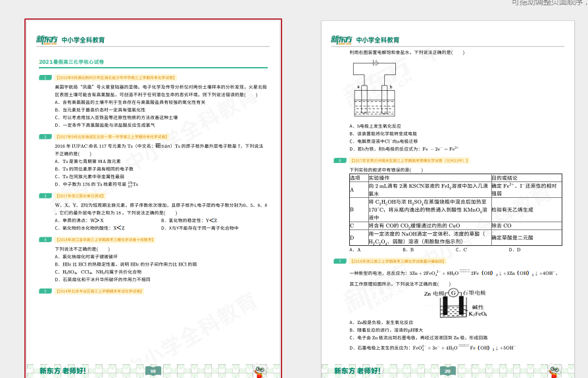Image resolution: width=588 pixels, height=378 pixels.
Task: Click the green question number 5 badge
Action: coord(45,291)
